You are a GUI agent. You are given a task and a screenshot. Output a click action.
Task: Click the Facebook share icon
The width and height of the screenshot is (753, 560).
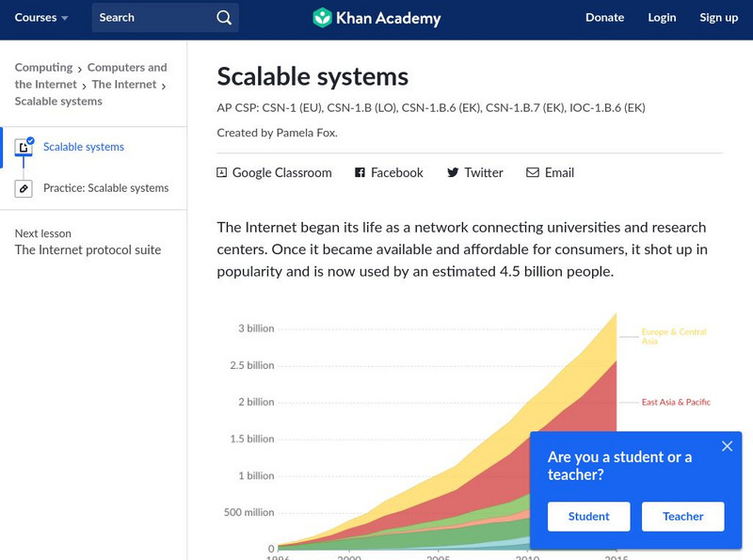click(360, 172)
